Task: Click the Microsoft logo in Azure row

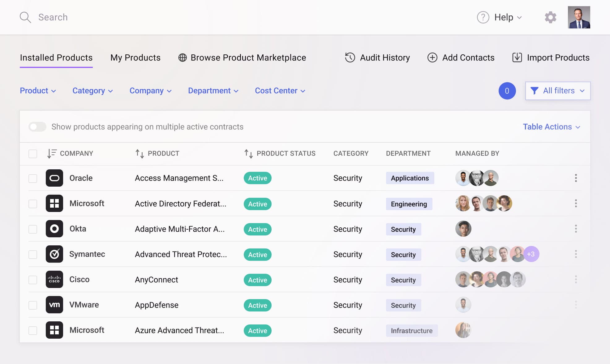Action: pyautogui.click(x=54, y=330)
